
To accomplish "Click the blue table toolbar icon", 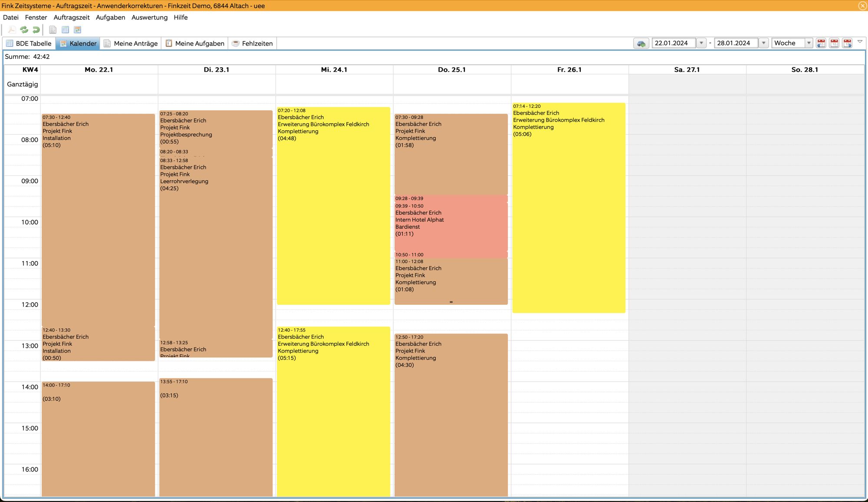I will click(x=65, y=30).
